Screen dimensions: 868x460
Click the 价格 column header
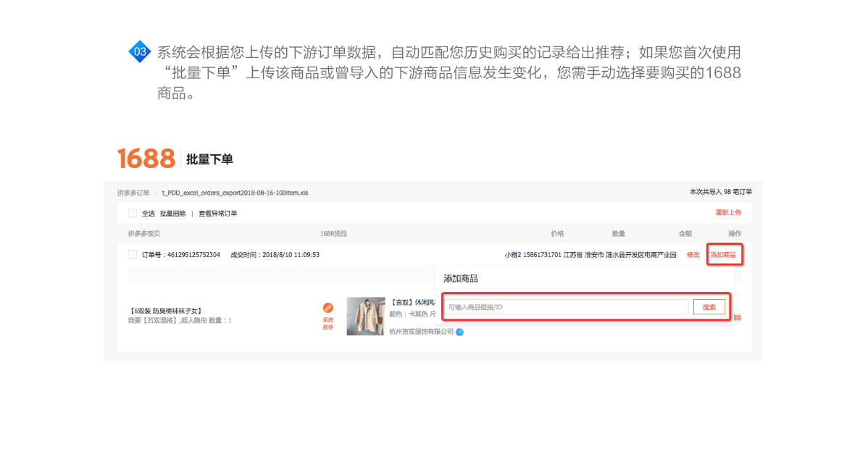pyautogui.click(x=557, y=233)
